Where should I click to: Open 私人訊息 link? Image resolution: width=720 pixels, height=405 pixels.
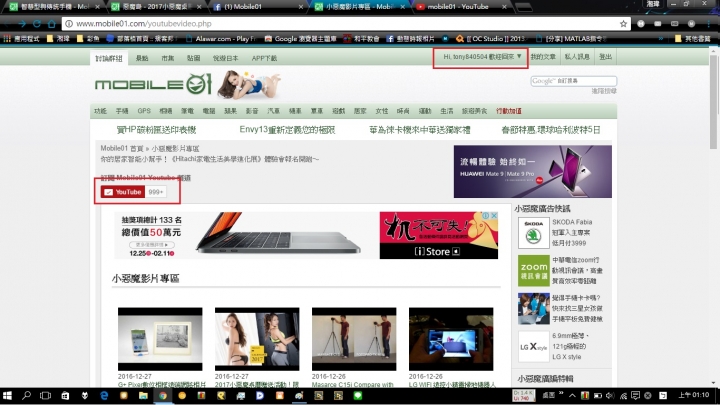pos(577,57)
